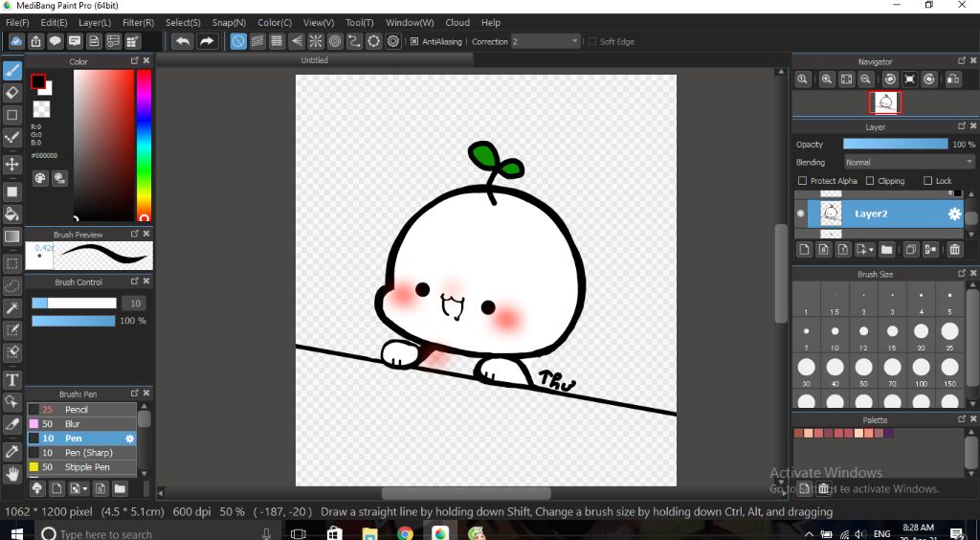The height and width of the screenshot is (540, 980).
Task: Enable Protect Alpha on the layer
Action: tap(803, 181)
